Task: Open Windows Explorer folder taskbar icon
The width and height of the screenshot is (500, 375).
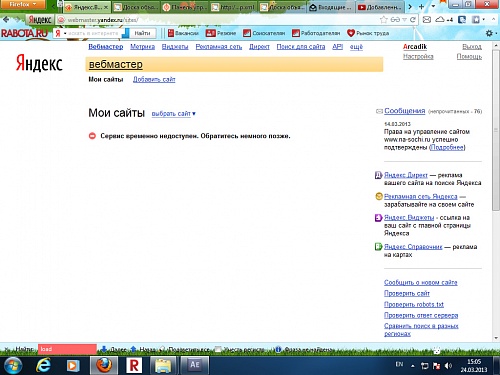Action: click(x=163, y=365)
